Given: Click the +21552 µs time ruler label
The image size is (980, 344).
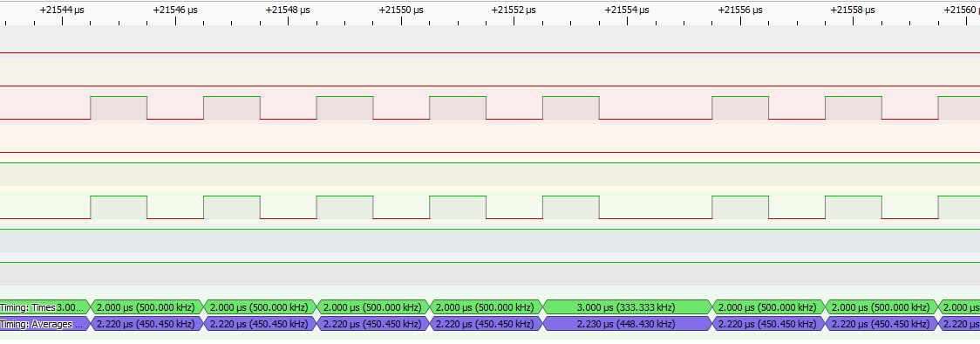Looking at the screenshot, I should click(x=514, y=10).
